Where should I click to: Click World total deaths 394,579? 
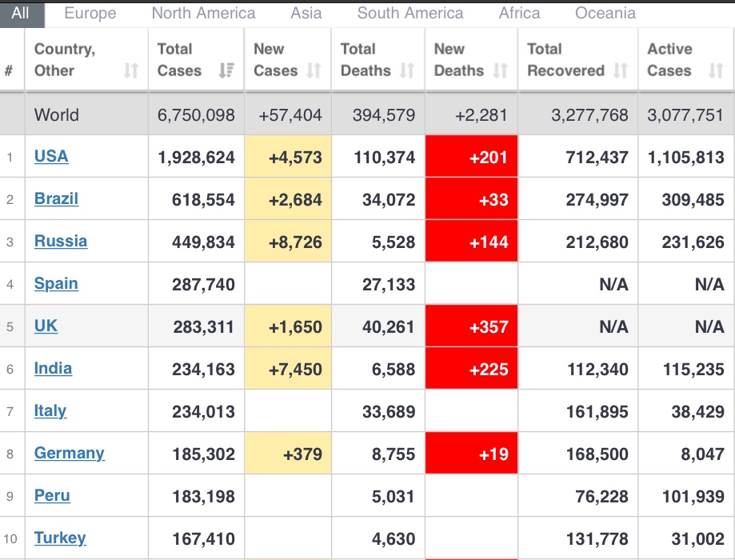tap(384, 115)
